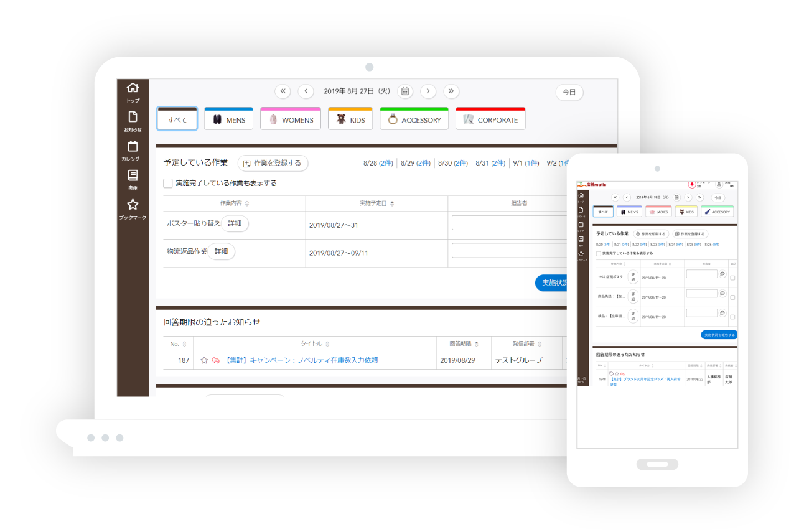The width and height of the screenshot is (804, 532).
Task: Switch to the ACCESSORY category tab
Action: (x=414, y=119)
